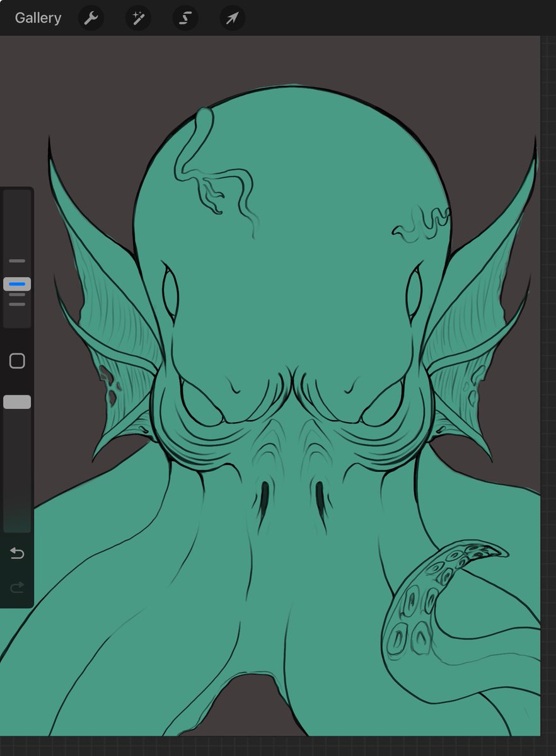
Task: Undo the last stroke with the back arrow
Action: click(16, 554)
